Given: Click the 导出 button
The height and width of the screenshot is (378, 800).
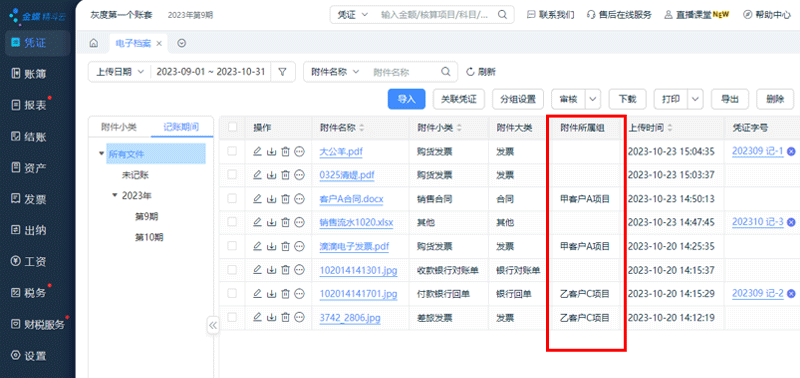Looking at the screenshot, I should click(730, 99).
